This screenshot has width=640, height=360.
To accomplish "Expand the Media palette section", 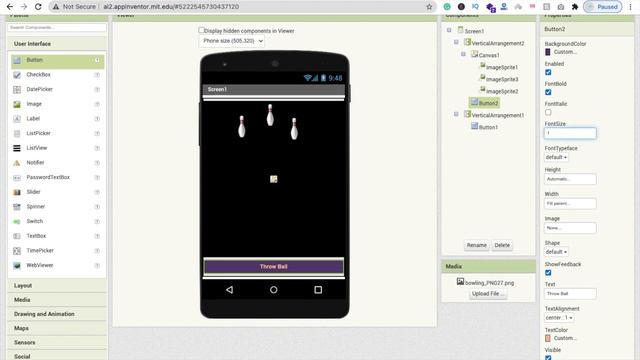I will click(57, 300).
